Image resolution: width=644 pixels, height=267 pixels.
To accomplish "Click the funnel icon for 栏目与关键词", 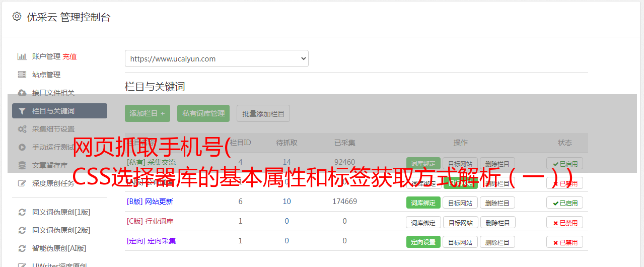I will [22, 111].
